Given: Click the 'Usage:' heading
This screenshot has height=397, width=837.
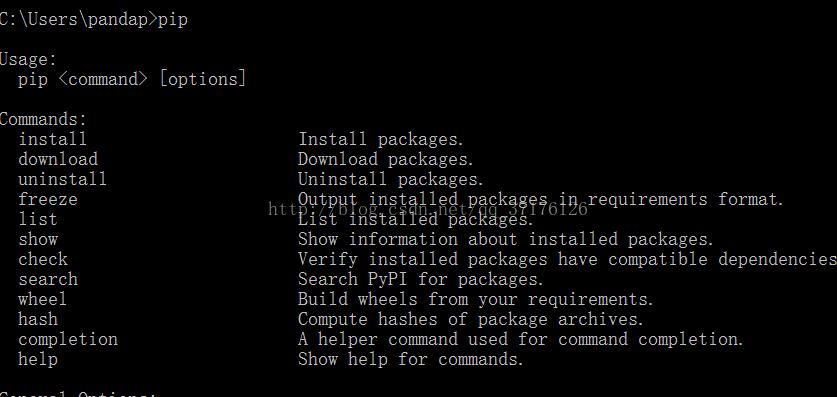Looking at the screenshot, I should coord(28,59).
